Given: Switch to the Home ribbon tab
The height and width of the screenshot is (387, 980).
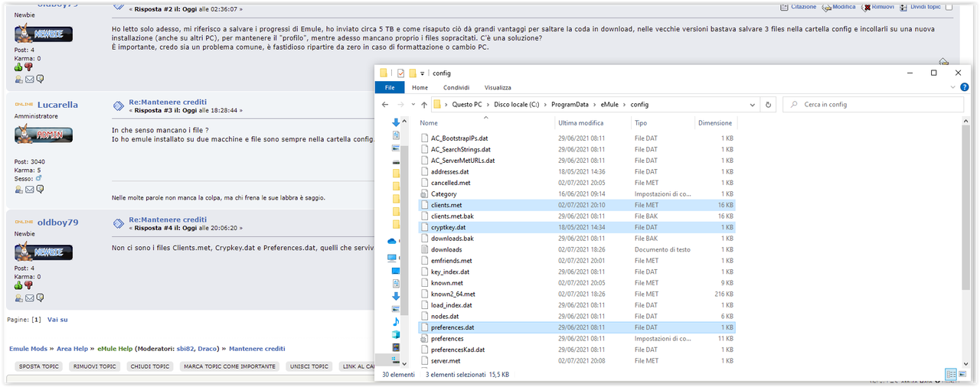Looking at the screenshot, I should coord(420,87).
